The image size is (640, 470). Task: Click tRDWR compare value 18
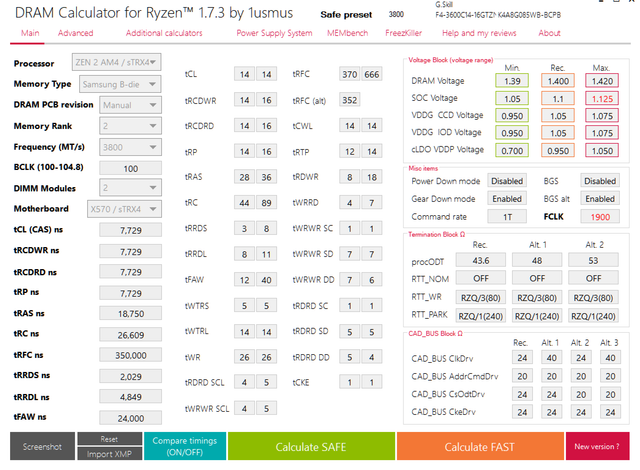pos(372,177)
